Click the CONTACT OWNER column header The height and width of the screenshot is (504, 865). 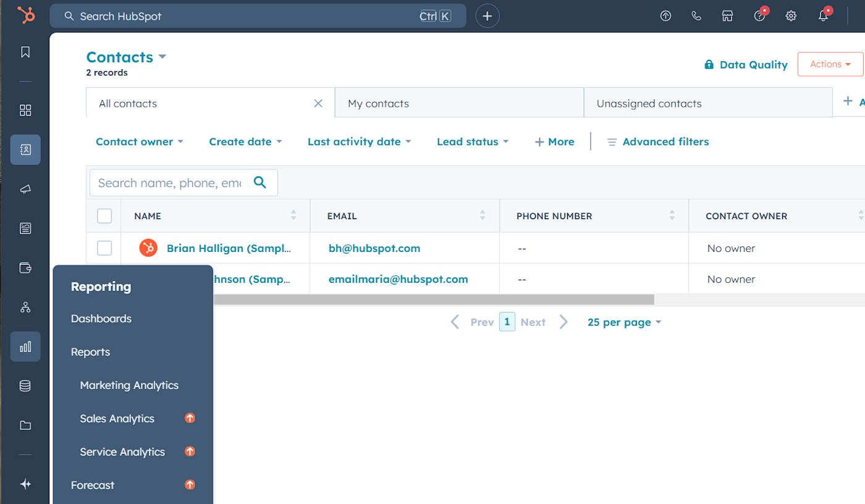(x=746, y=216)
